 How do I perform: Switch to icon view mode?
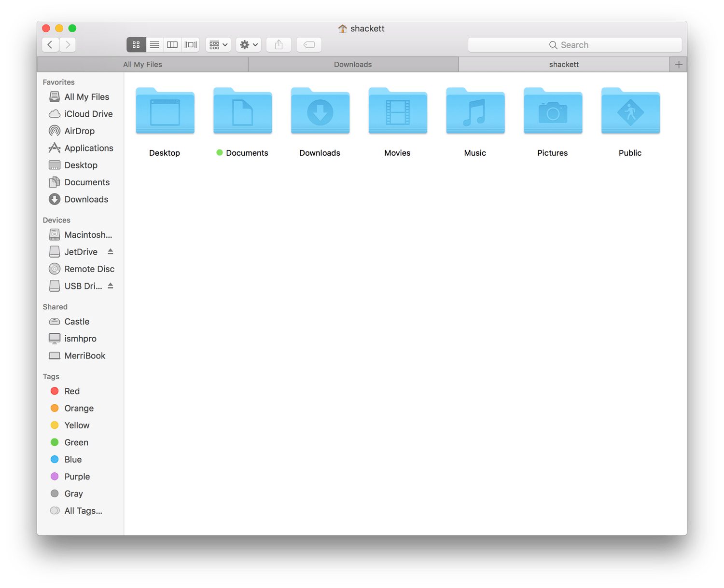coord(136,45)
